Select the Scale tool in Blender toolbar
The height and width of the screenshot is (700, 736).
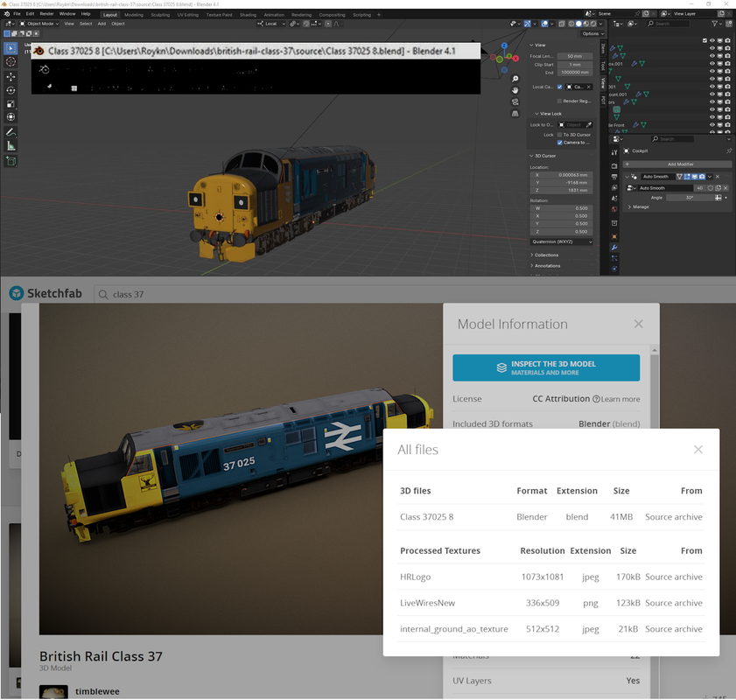[x=11, y=103]
